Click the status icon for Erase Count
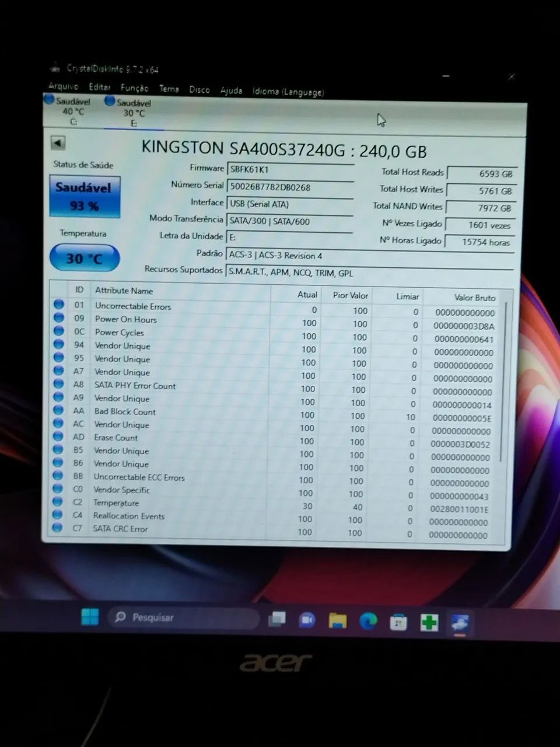 tap(58, 437)
